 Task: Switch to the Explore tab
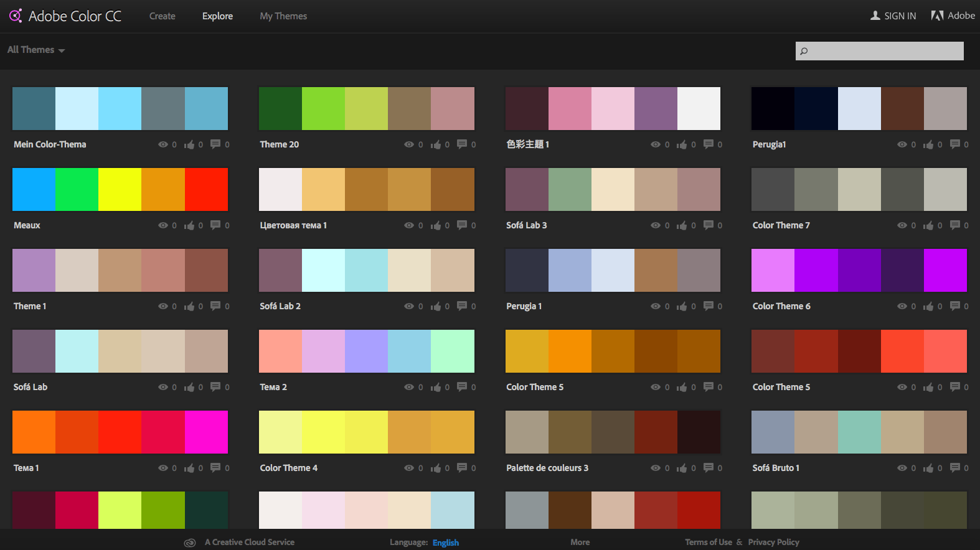click(x=217, y=16)
